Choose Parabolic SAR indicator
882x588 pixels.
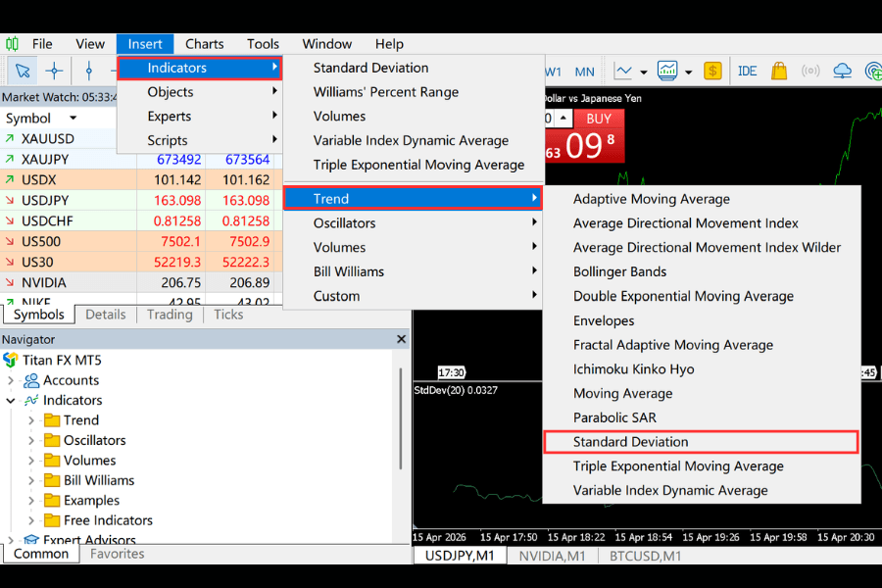pyautogui.click(x=701, y=417)
